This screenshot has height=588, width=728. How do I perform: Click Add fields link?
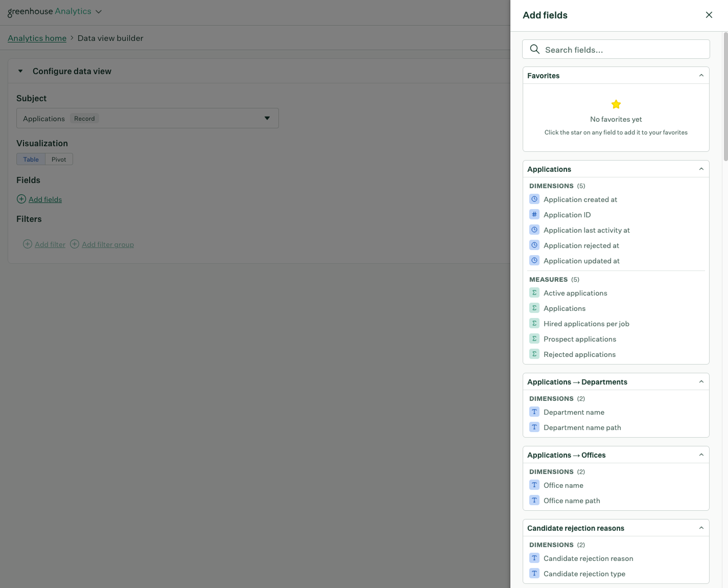[45, 199]
